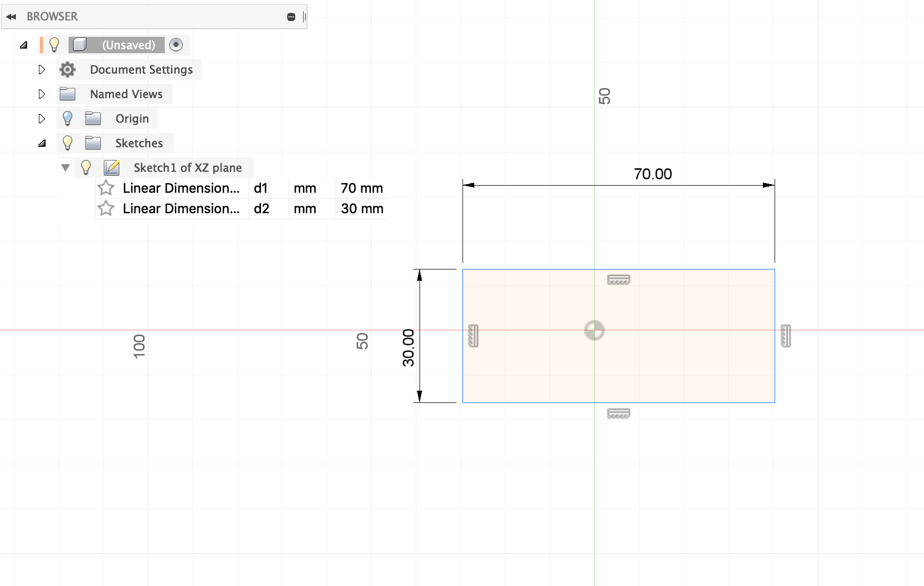This screenshot has height=586, width=924.
Task: Select the (Unsaved) document name label
Action: 128,45
